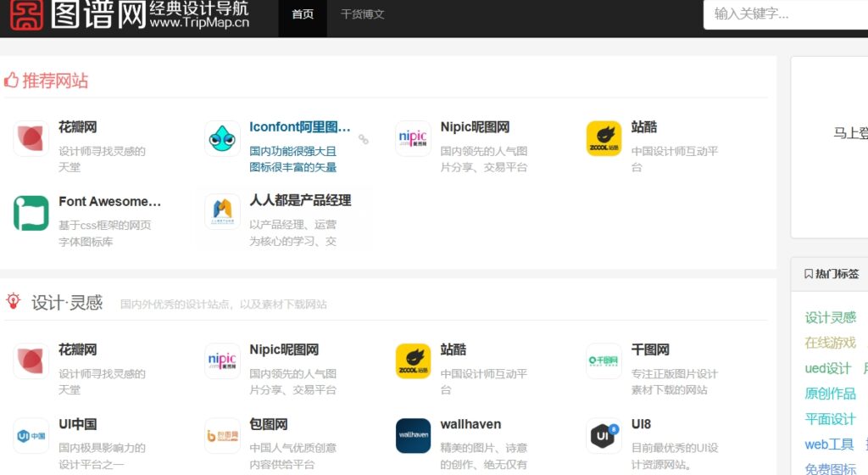Open the Iconfont阿里图标 mascot icon
The height and width of the screenshot is (475, 868).
click(222, 138)
